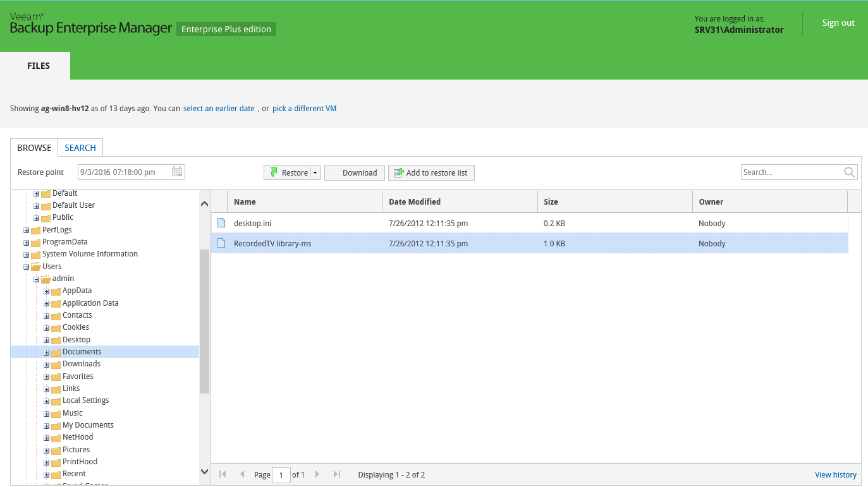This screenshot has width=868, height=487.
Task: Click the Download button
Action: 355,173
